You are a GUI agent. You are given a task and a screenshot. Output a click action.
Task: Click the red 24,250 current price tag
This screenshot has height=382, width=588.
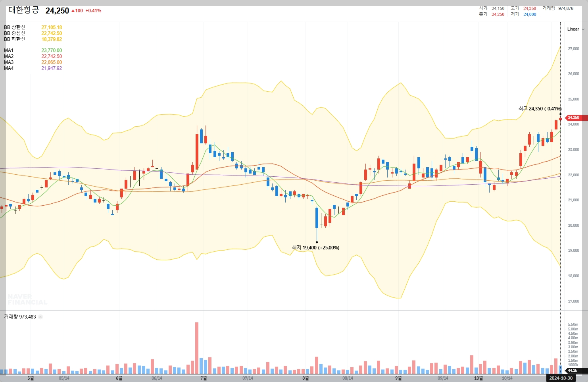(576, 118)
